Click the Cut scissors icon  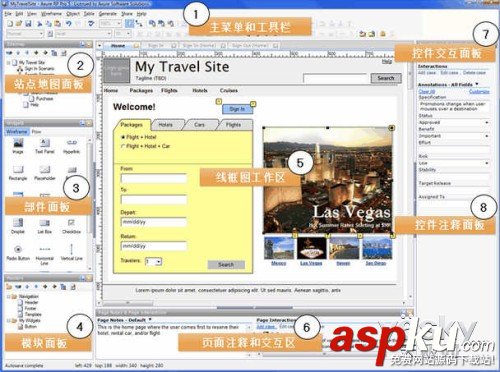(39, 24)
